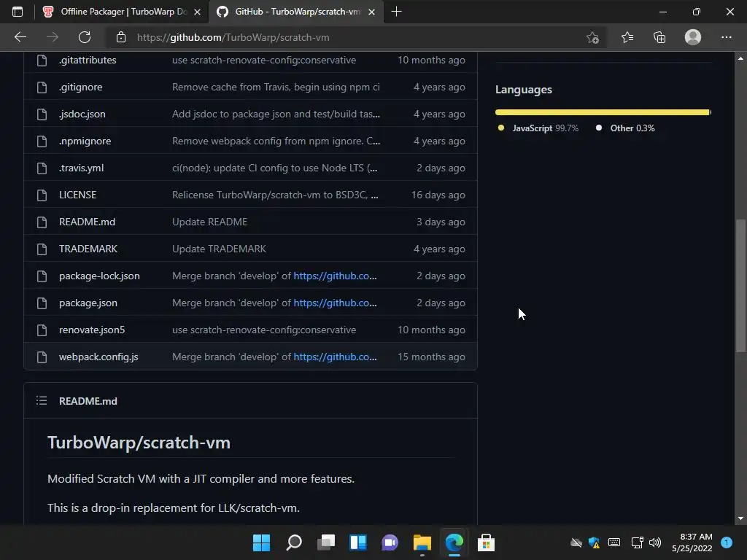Click the Other 0.3% language entry
This screenshot has height=560, width=747.
[x=625, y=128]
